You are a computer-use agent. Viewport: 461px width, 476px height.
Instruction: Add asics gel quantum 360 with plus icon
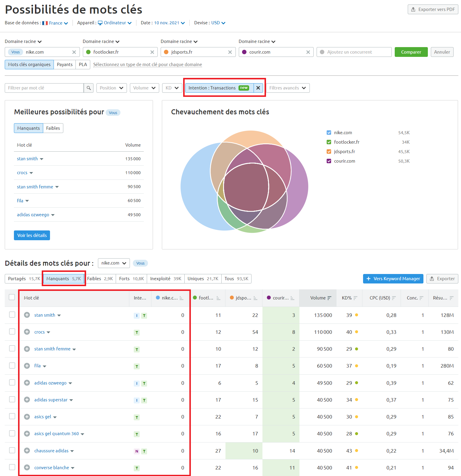(27, 434)
